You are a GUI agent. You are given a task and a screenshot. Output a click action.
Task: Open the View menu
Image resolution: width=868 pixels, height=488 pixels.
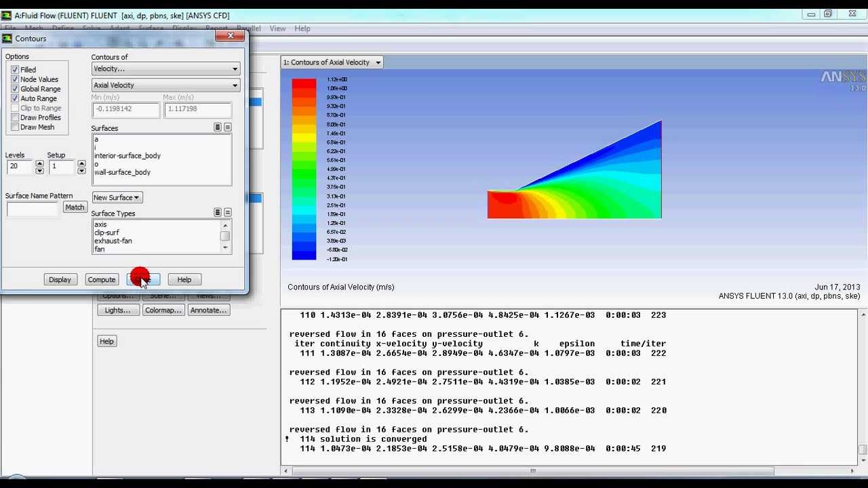(x=277, y=28)
